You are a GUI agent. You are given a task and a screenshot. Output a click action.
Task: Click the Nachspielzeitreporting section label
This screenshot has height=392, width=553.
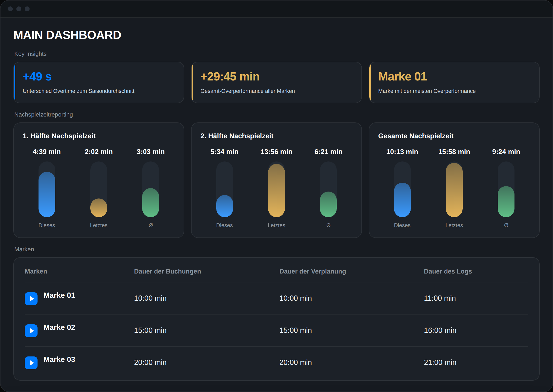click(x=43, y=115)
